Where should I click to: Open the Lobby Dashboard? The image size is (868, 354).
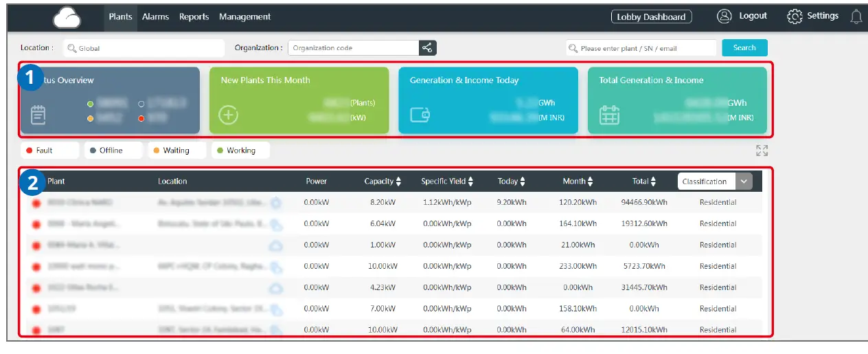[x=651, y=17]
